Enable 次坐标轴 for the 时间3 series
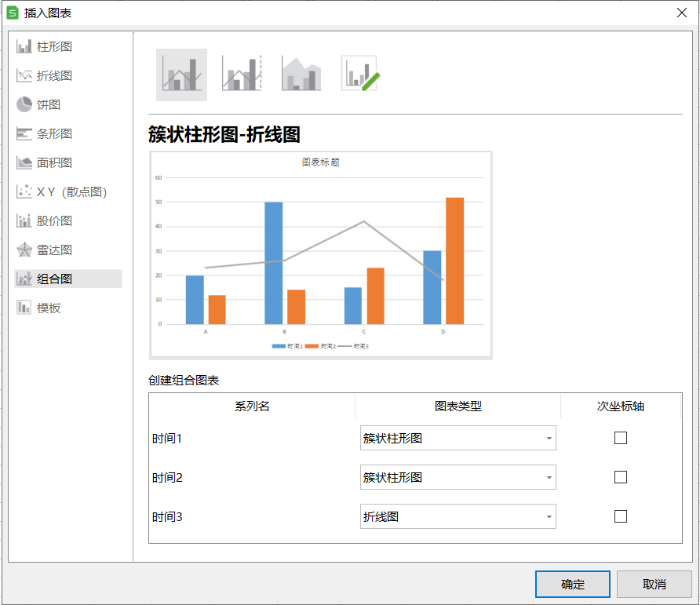This screenshot has width=700, height=605. [x=621, y=516]
